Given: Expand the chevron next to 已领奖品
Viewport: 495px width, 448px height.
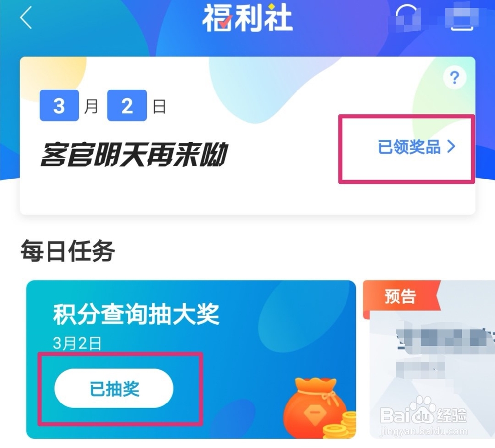Looking at the screenshot, I should pyautogui.click(x=452, y=147).
